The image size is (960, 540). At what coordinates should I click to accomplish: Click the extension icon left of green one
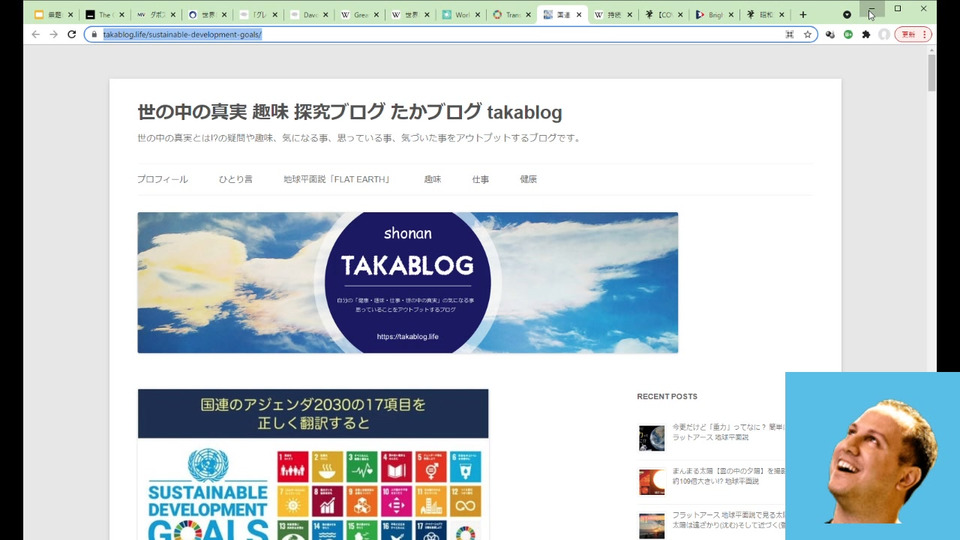[830, 34]
